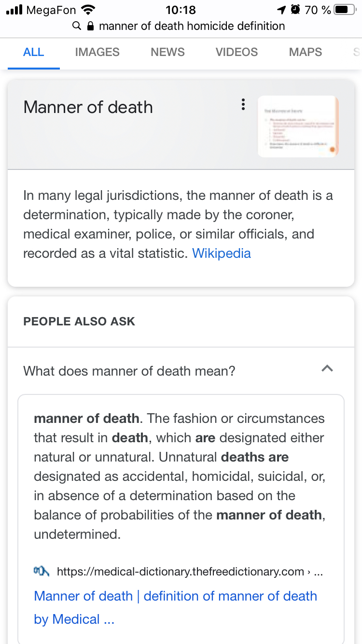Open the three-dot options menu
This screenshot has width=362, height=644.
pos(243,105)
